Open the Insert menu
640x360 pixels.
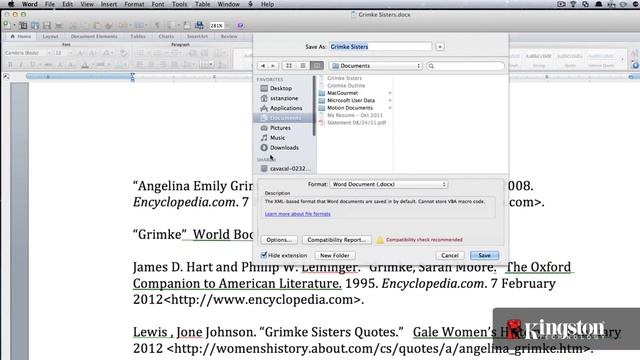tap(109, 4)
